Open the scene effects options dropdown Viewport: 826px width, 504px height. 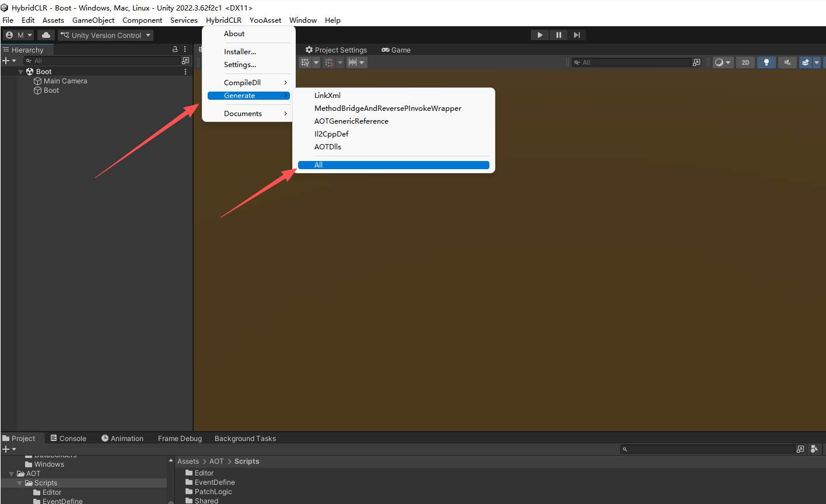pyautogui.click(x=817, y=62)
